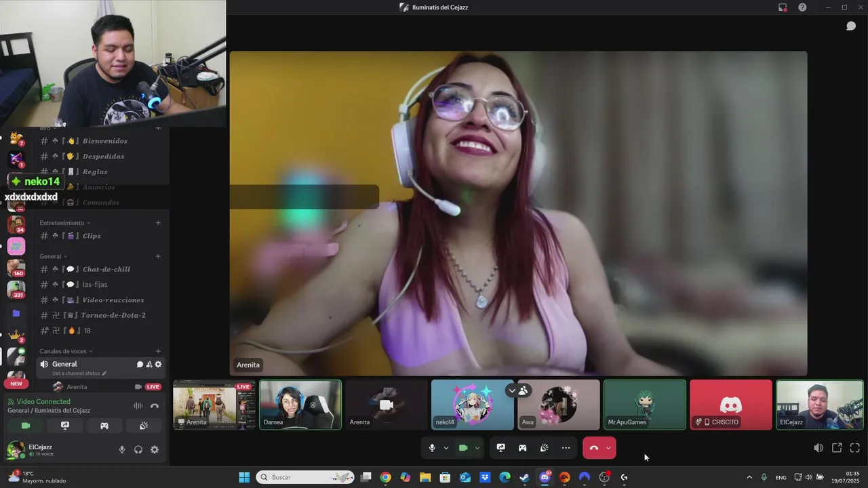Select Arenita live stream thumbnail
This screenshot has width=868, height=488.
214,405
